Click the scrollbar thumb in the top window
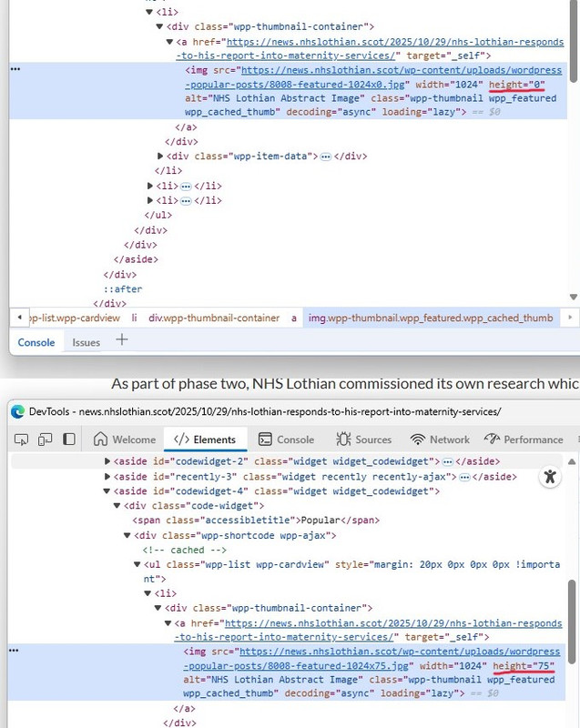 [574, 42]
